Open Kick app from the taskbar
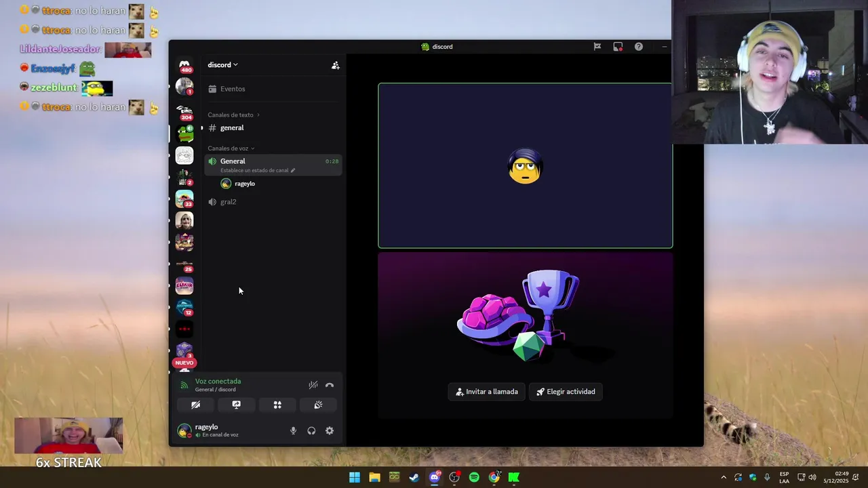Image resolution: width=868 pixels, height=488 pixels. coord(514,477)
